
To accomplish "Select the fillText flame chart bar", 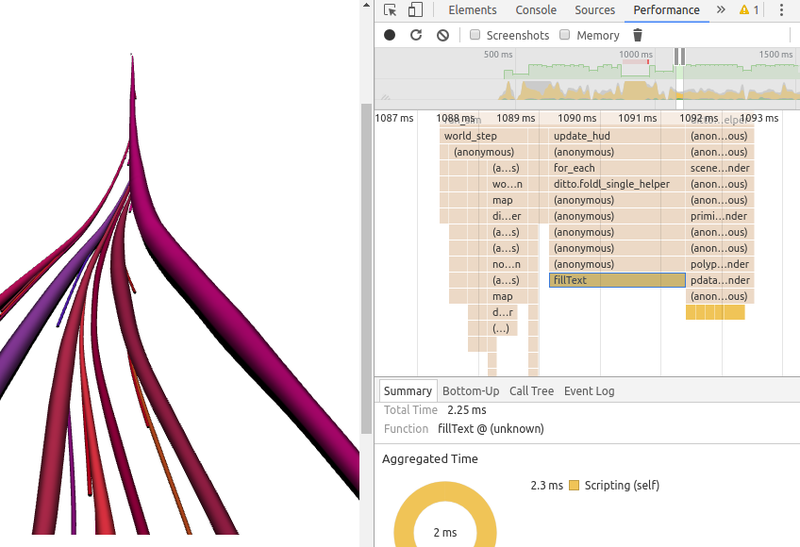I will click(x=617, y=280).
